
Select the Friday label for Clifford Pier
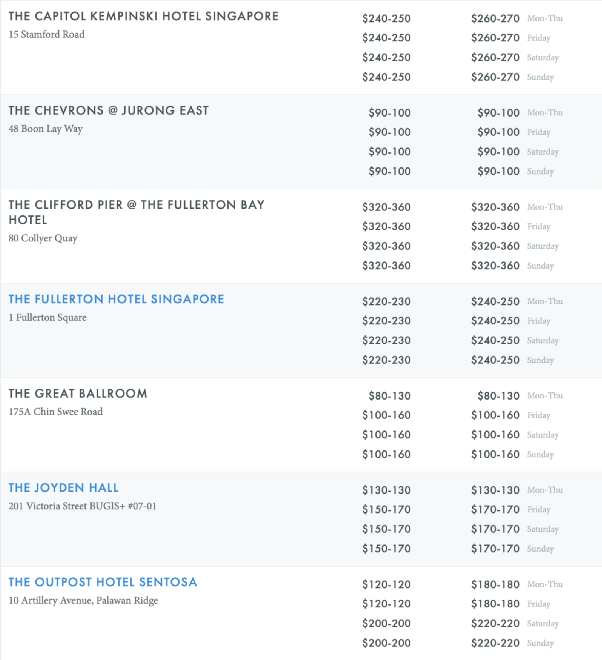point(539,227)
